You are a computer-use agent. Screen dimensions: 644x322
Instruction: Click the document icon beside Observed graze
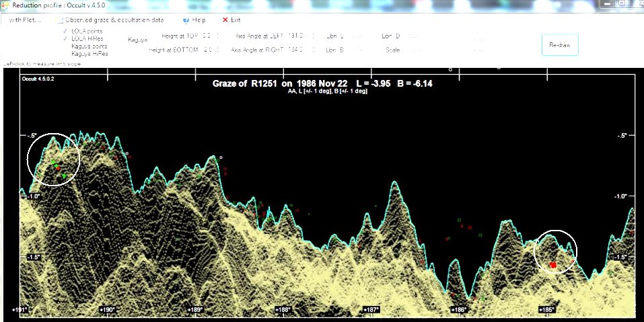coord(60,20)
